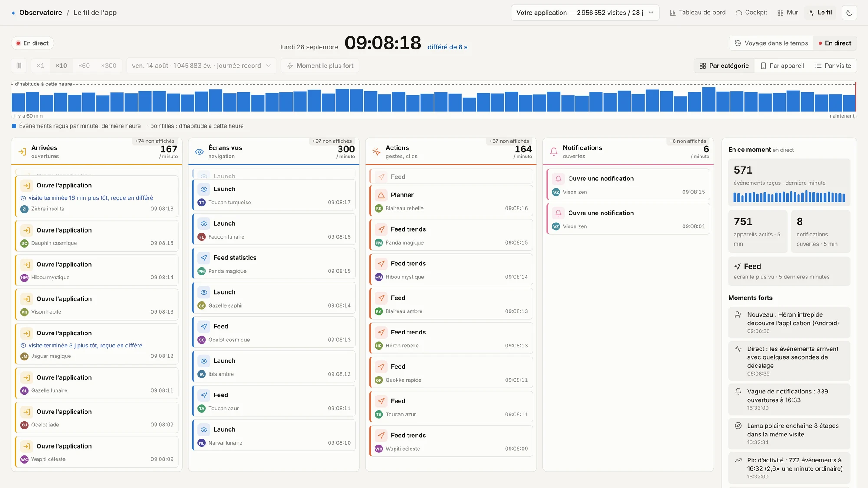Click the history icon on Zèbre insolite delayed visit
Viewport: 868px width, 488px height.
pos(23,198)
